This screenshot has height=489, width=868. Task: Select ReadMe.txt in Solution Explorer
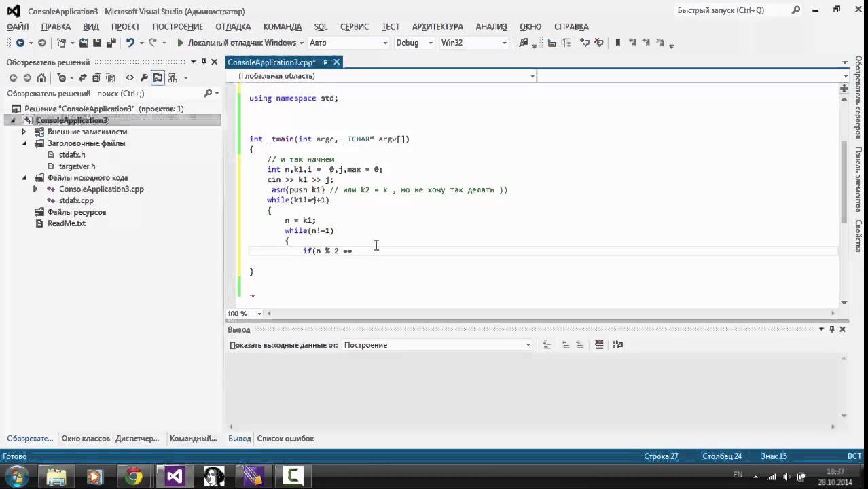(x=67, y=223)
